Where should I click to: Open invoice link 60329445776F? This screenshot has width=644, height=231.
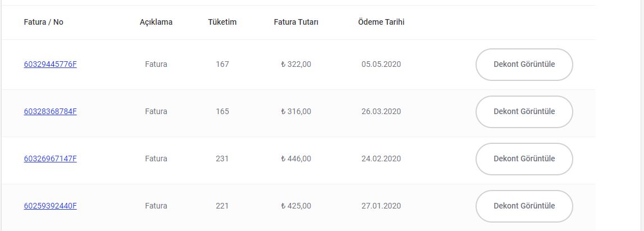[x=50, y=64]
